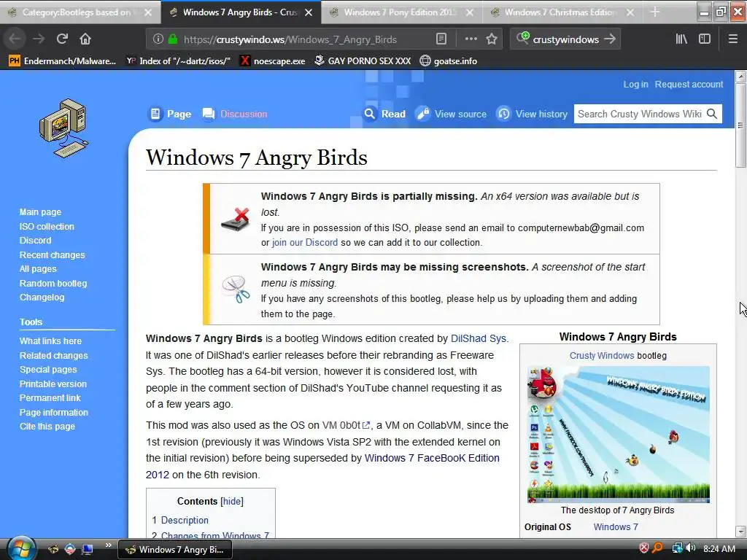Open Recent changes sidebar link
The width and height of the screenshot is (747, 560).
[x=52, y=254]
